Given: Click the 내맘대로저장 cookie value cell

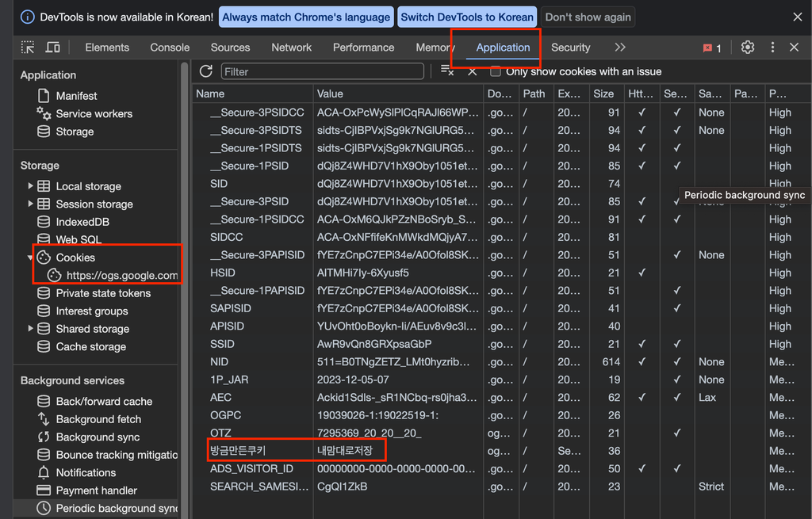Looking at the screenshot, I should tap(398, 451).
